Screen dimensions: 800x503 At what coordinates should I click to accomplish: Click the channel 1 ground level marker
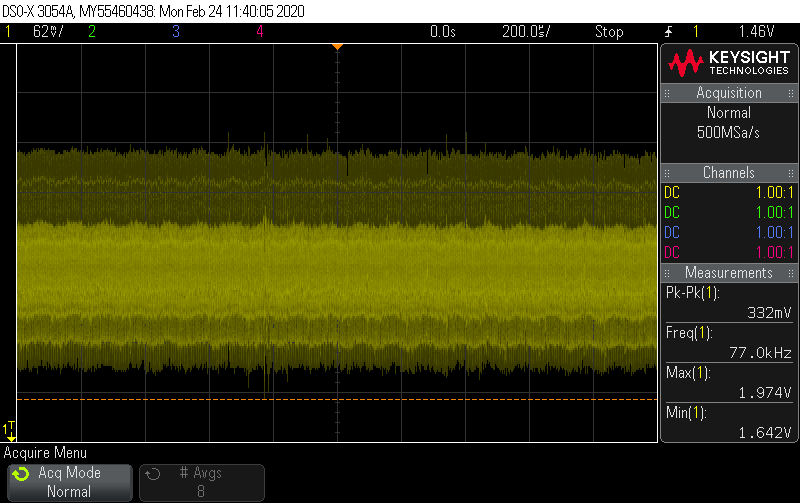point(9,431)
